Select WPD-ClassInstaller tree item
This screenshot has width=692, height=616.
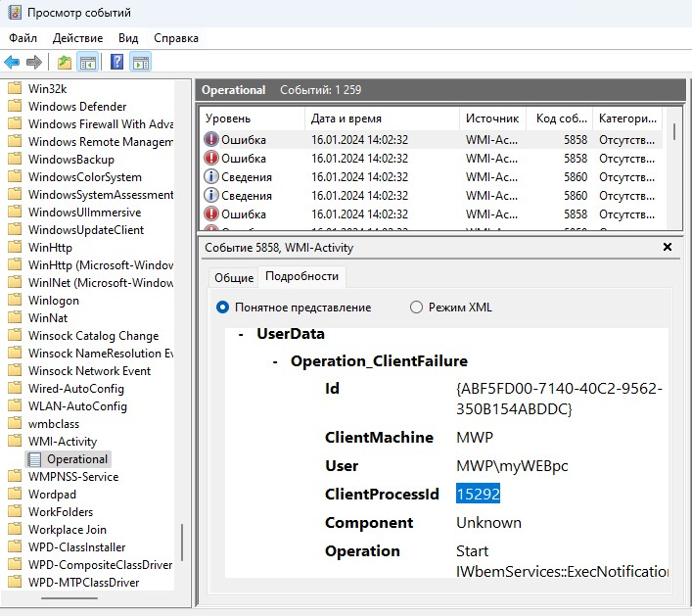tap(77, 547)
